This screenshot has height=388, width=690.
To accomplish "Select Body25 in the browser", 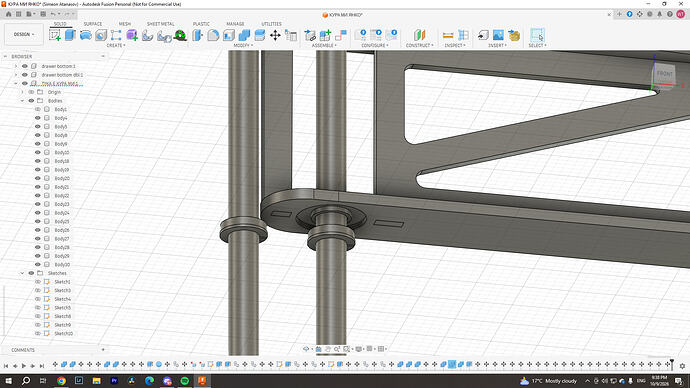I will pyautogui.click(x=62, y=221).
